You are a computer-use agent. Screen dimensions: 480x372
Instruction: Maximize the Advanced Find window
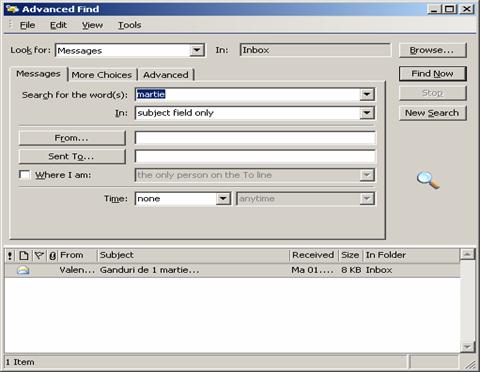click(x=449, y=9)
